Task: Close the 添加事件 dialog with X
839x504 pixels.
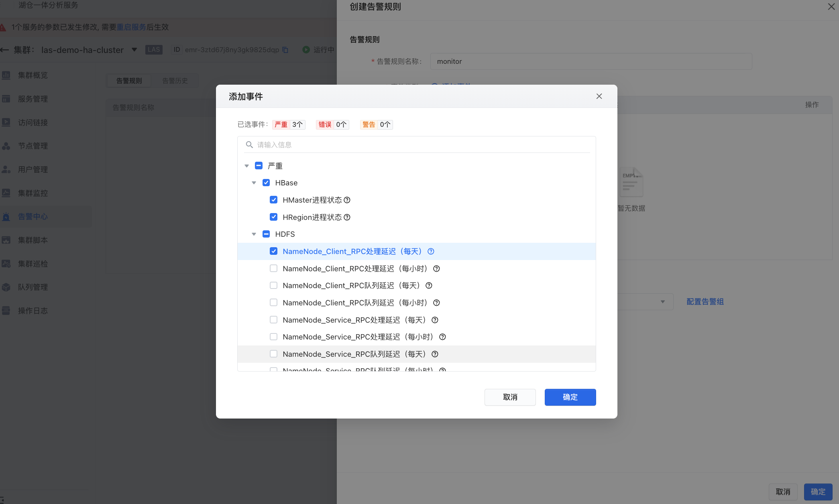Action: 599,96
